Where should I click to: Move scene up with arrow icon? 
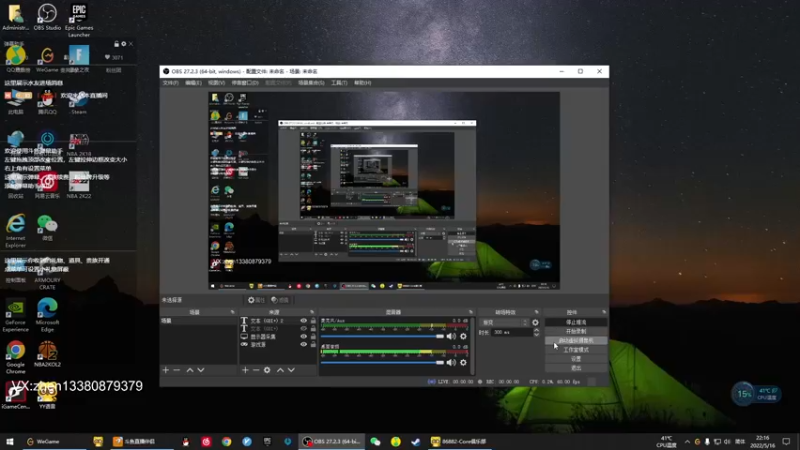click(190, 370)
